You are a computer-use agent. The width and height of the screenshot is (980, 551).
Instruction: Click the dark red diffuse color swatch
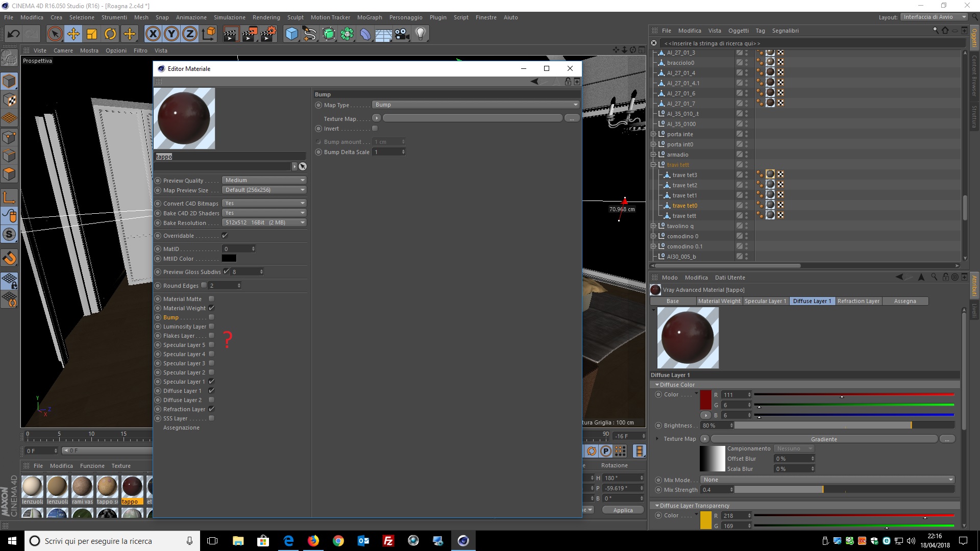(x=705, y=399)
